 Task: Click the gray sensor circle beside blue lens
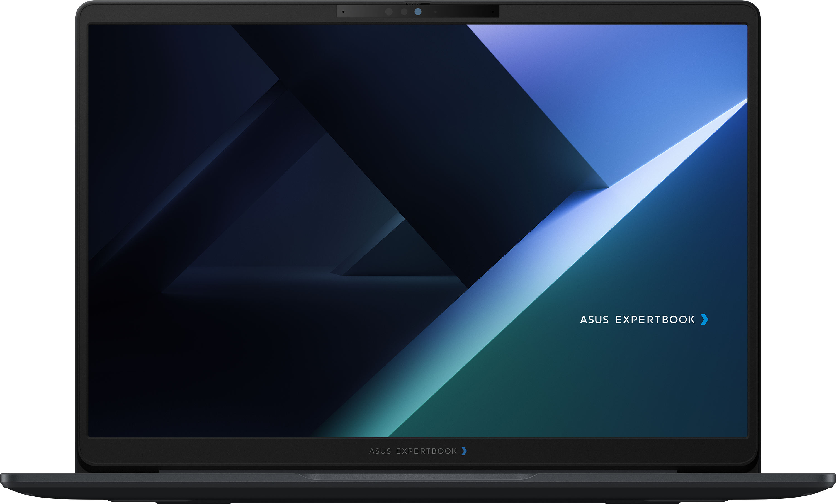point(404,11)
